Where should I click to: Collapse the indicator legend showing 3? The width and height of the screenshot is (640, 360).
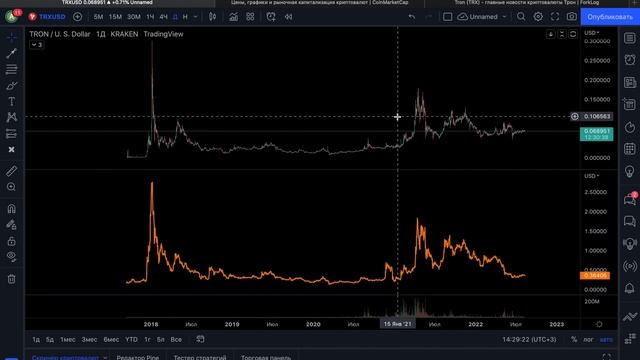(x=37, y=44)
